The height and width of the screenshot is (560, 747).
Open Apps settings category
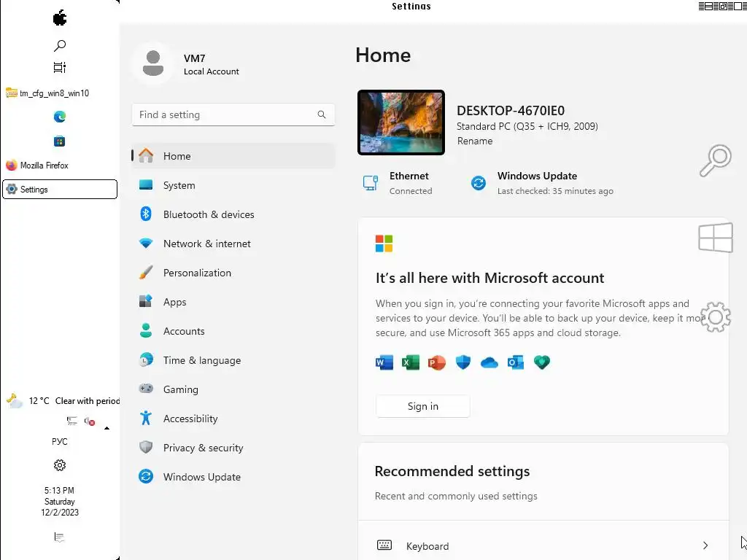(x=233, y=302)
